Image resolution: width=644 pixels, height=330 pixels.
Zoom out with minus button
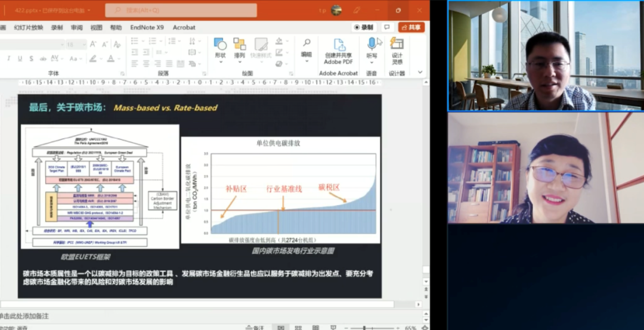coord(346,328)
